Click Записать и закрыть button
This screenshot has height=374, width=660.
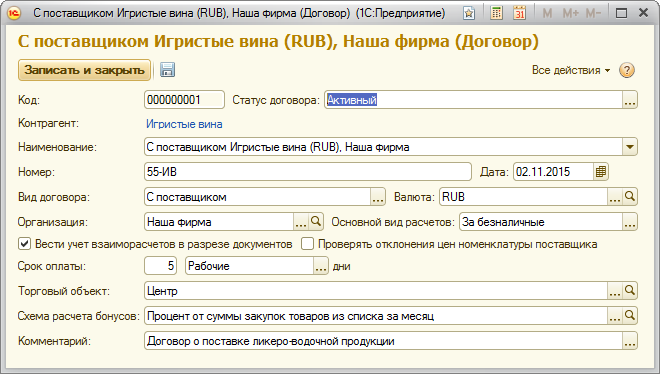[x=84, y=70]
